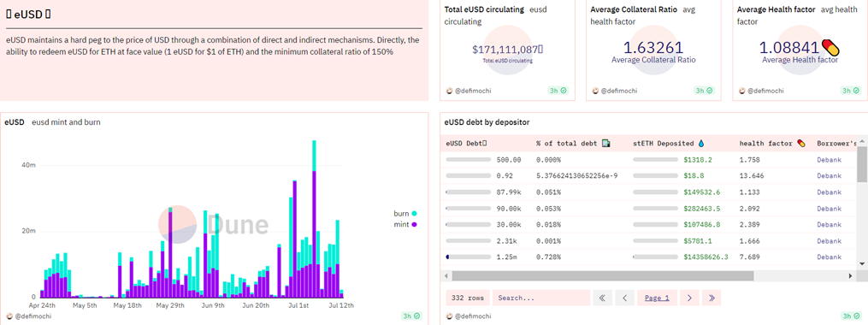Click the Borrower's column header
This screenshot has height=325, width=868.
pyautogui.click(x=837, y=144)
